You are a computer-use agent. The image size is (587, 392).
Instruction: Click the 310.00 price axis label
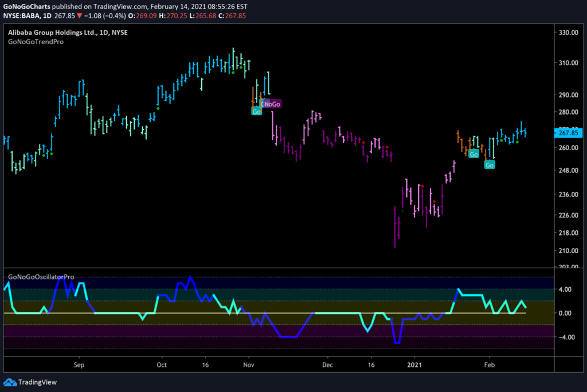568,63
